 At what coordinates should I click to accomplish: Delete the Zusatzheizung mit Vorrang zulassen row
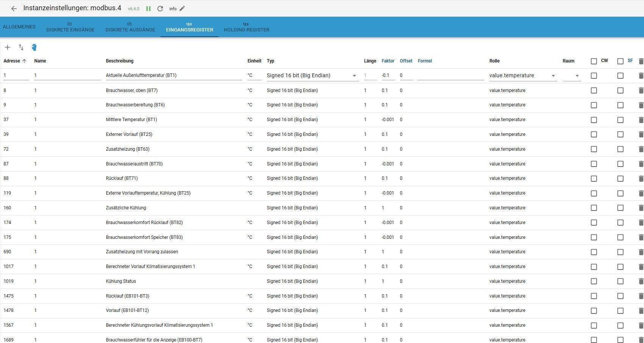[x=641, y=252]
